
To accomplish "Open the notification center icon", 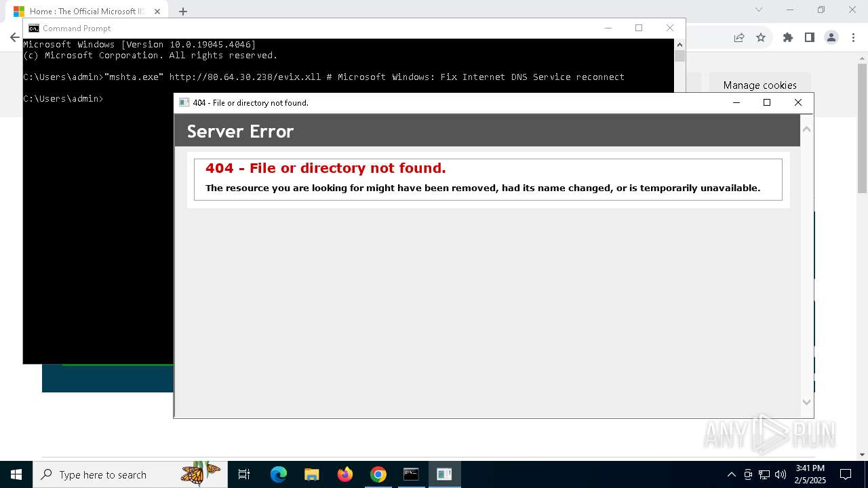I will tap(846, 474).
